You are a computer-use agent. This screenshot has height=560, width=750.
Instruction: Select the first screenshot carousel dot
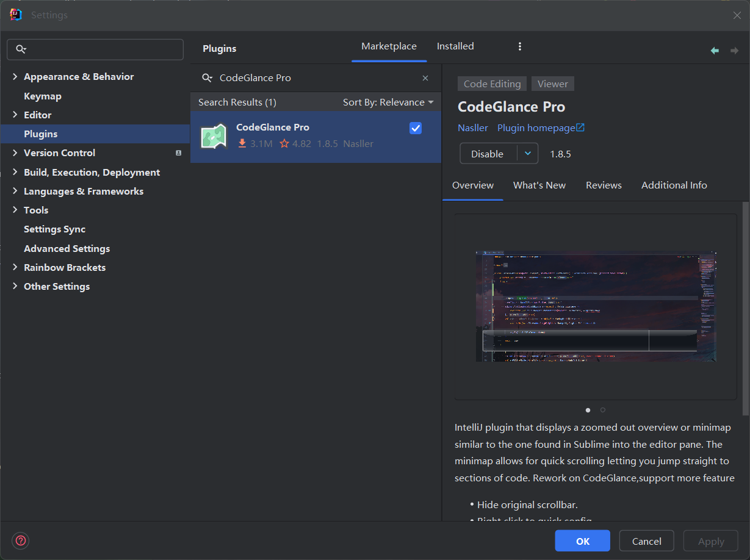coord(588,410)
